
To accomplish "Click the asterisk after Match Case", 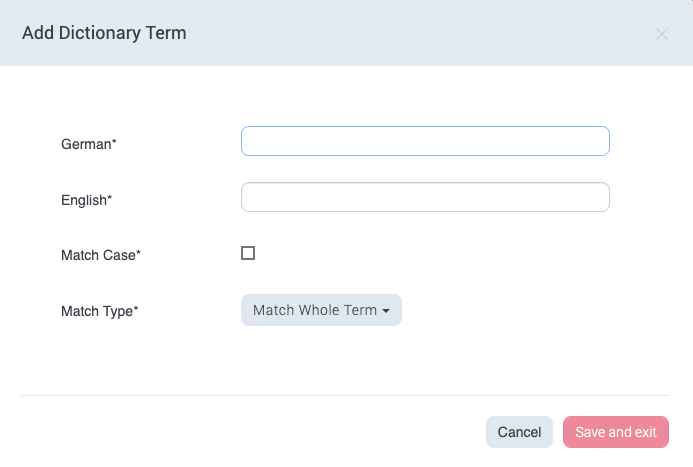I will 138,255.
